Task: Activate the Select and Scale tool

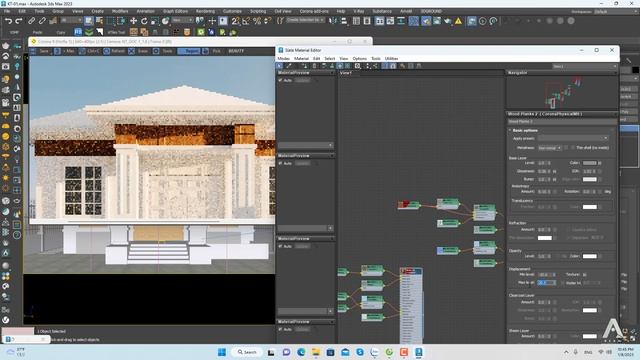Action: [x=155, y=20]
